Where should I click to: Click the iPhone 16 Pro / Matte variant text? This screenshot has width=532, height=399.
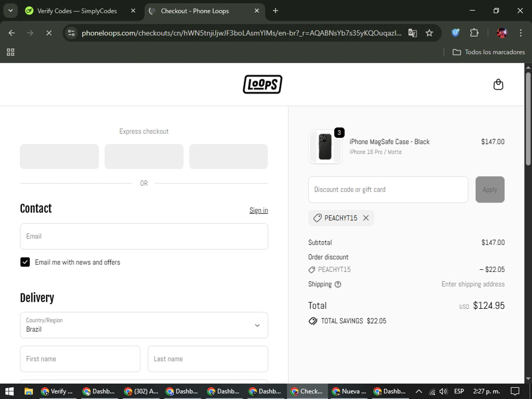[375, 152]
